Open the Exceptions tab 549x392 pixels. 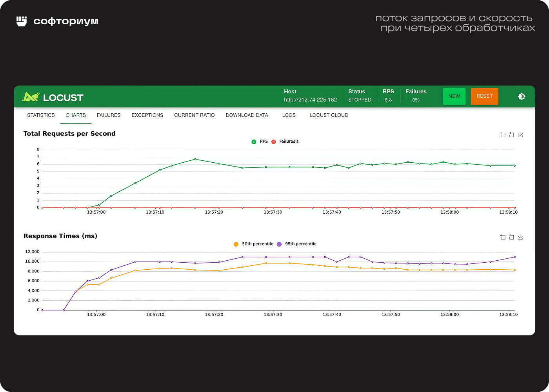[x=147, y=115]
